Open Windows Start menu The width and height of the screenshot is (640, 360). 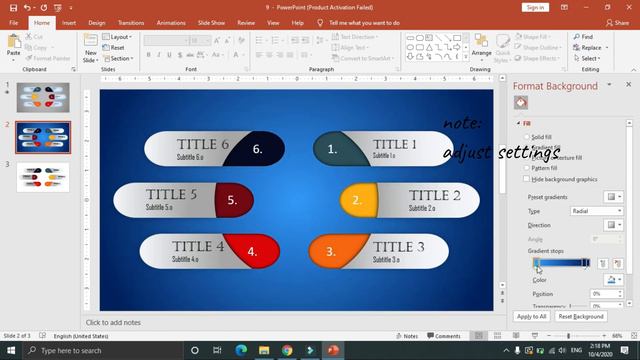(11, 350)
